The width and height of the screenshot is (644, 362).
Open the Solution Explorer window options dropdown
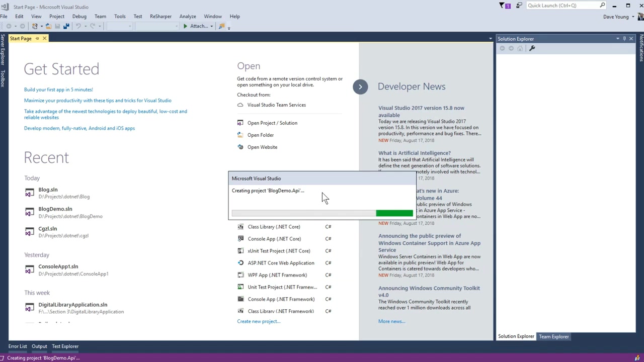(x=617, y=38)
